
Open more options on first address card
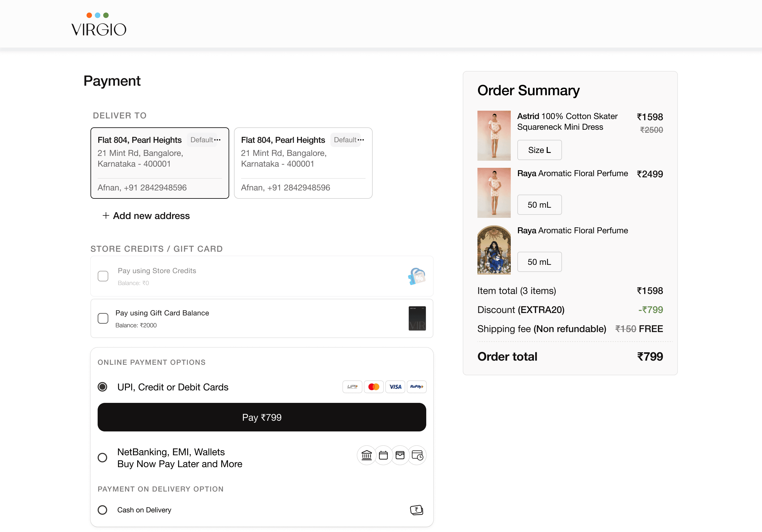pyautogui.click(x=217, y=140)
